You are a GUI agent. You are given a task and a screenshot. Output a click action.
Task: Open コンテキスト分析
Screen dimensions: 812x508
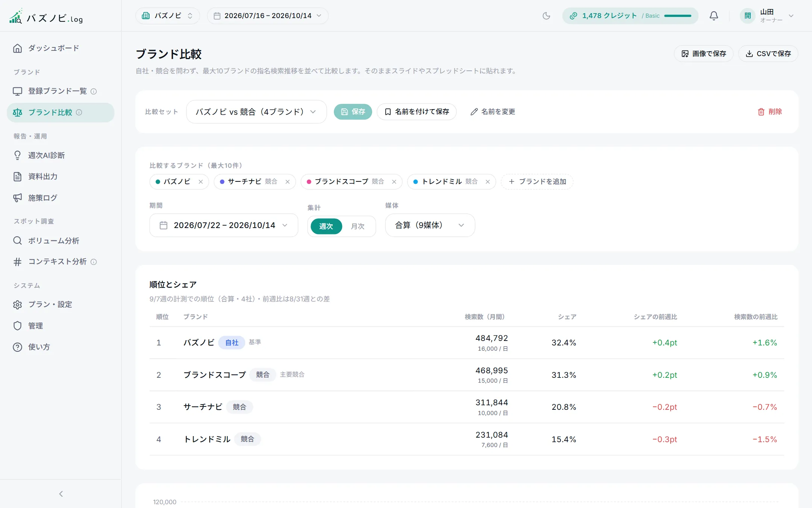pos(61,262)
